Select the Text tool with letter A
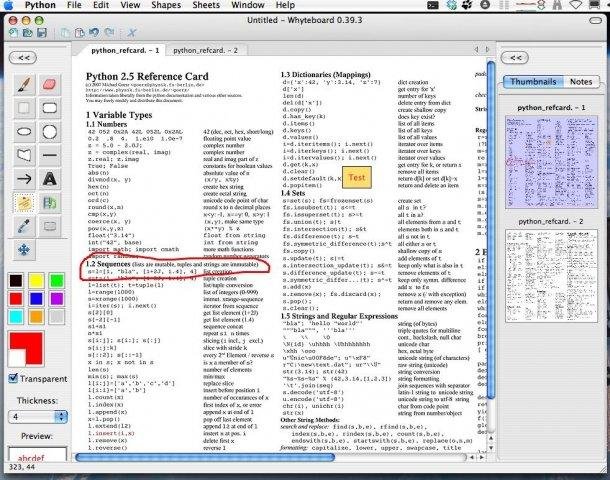This screenshot has width=610, height=480. 49,179
